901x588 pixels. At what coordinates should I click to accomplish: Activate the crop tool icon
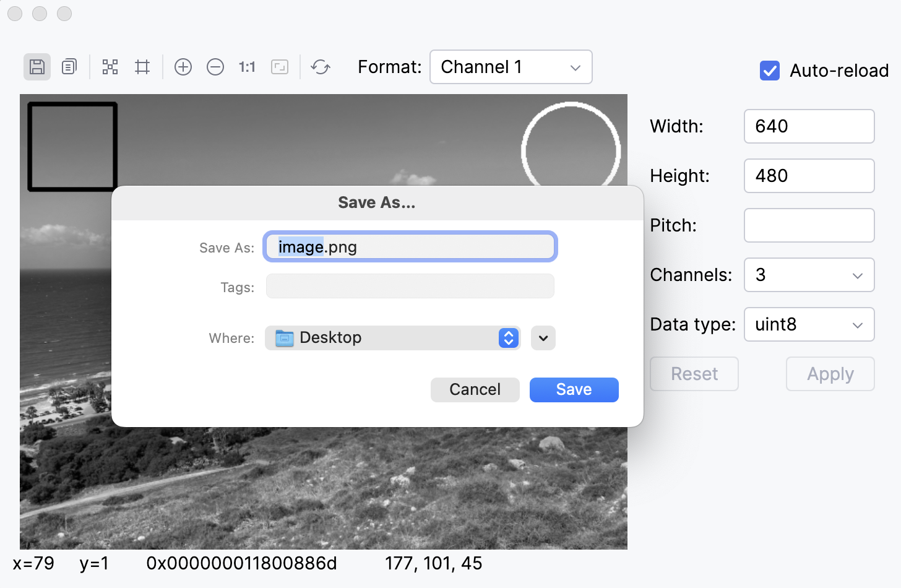coord(142,67)
